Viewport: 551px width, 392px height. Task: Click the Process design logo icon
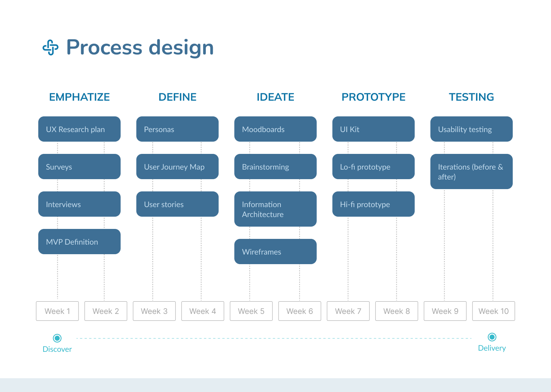click(x=51, y=48)
